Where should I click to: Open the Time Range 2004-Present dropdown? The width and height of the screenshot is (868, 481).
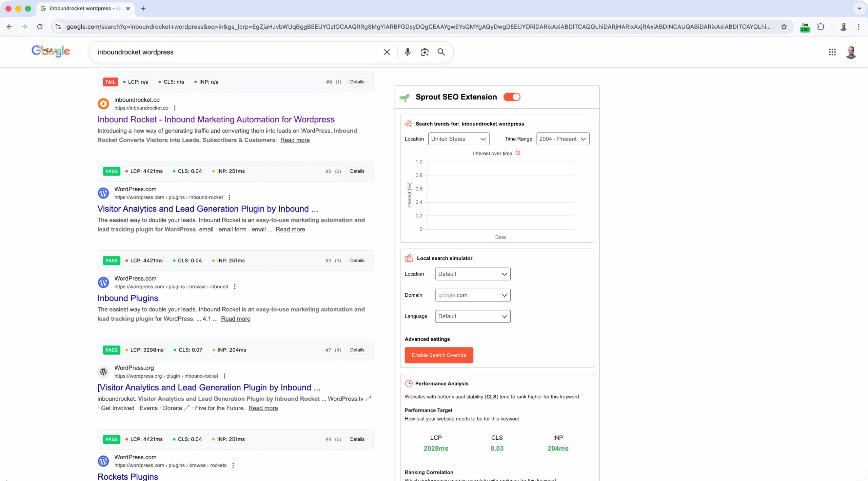click(x=562, y=139)
